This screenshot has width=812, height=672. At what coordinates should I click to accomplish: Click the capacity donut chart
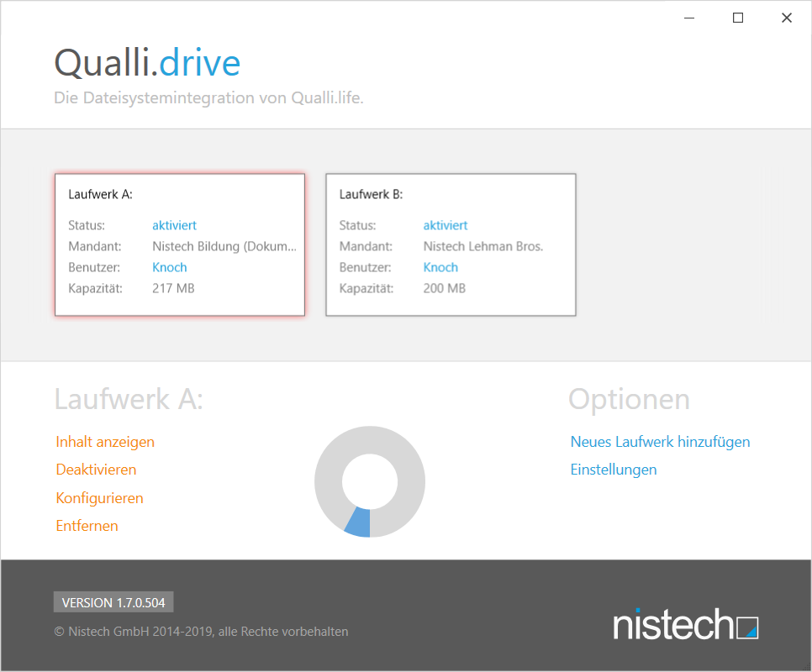tap(370, 481)
